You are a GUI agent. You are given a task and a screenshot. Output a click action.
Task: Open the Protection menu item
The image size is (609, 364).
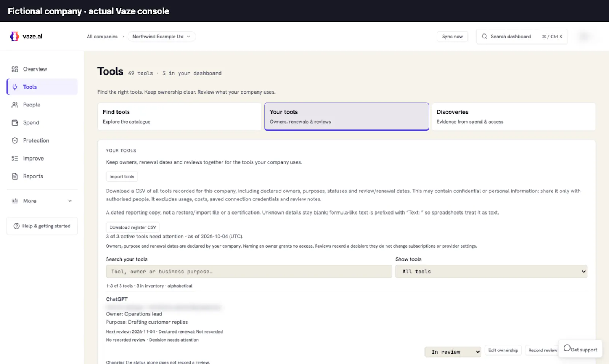(x=42, y=140)
